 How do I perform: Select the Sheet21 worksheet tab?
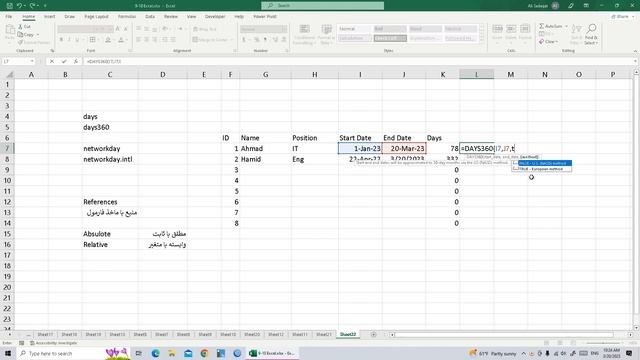324,334
